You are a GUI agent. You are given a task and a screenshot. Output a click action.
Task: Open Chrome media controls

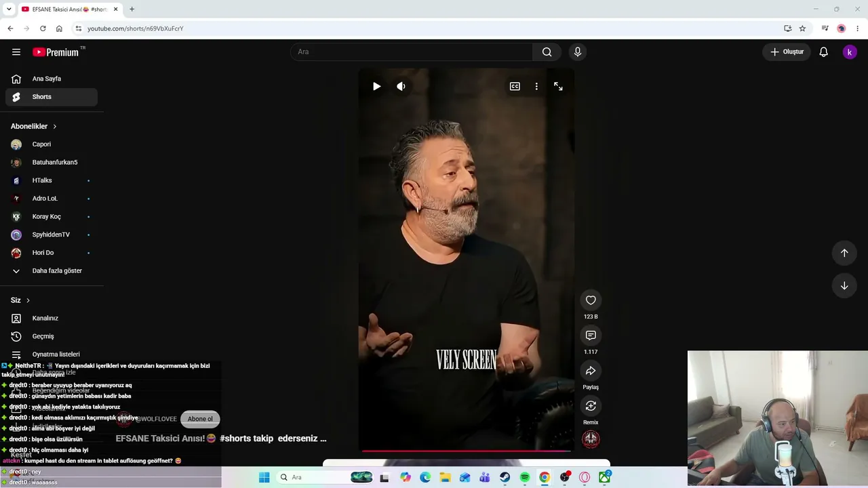coord(825,28)
